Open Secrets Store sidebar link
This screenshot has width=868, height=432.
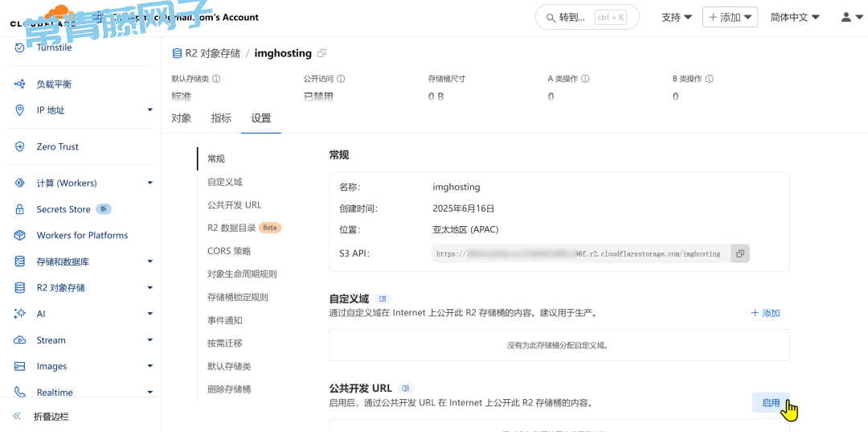(63, 209)
